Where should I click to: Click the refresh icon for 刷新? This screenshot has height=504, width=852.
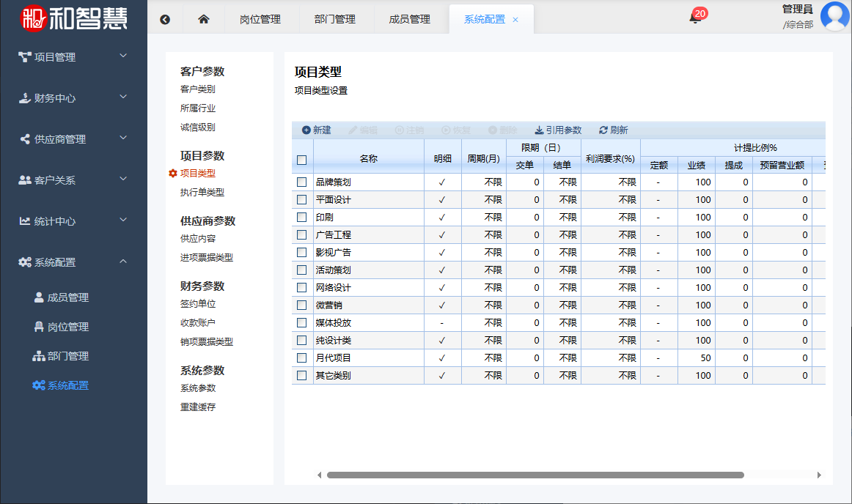(x=603, y=130)
